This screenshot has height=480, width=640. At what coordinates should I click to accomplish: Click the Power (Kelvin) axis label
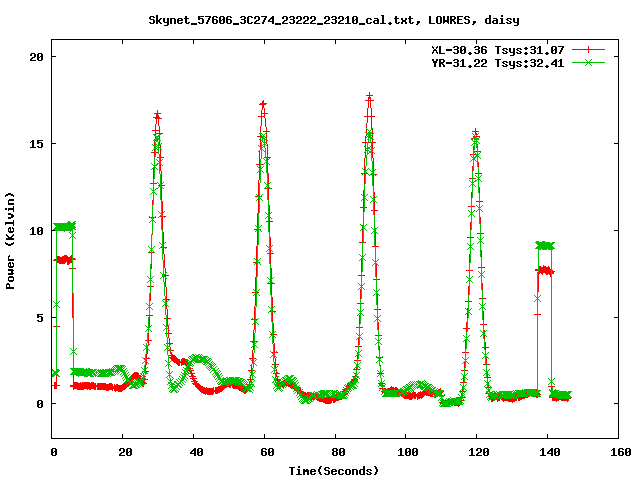point(10,241)
